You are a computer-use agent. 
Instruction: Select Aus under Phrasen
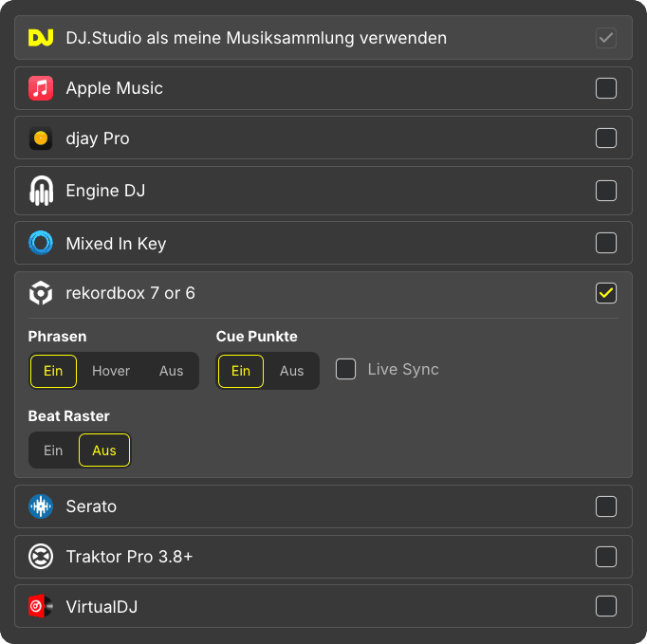[172, 371]
